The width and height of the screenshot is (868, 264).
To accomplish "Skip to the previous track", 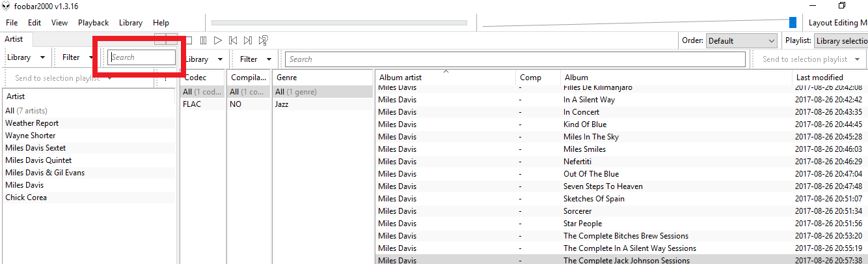I will (233, 40).
